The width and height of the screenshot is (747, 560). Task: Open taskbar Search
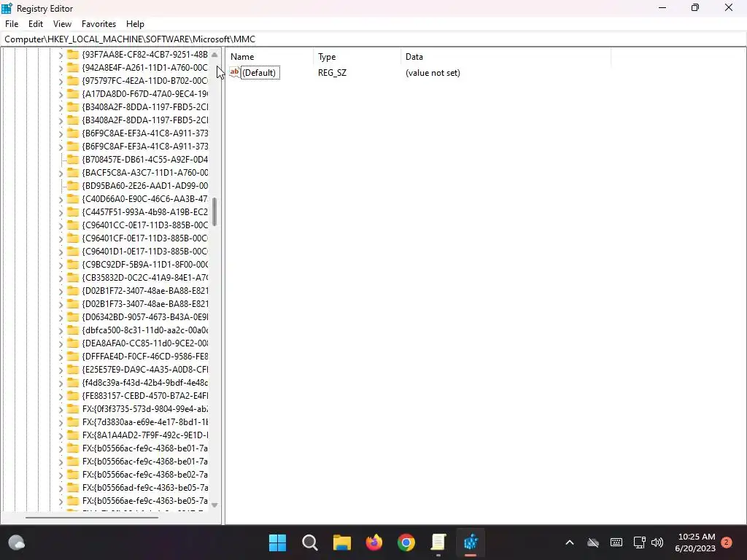coord(309,542)
